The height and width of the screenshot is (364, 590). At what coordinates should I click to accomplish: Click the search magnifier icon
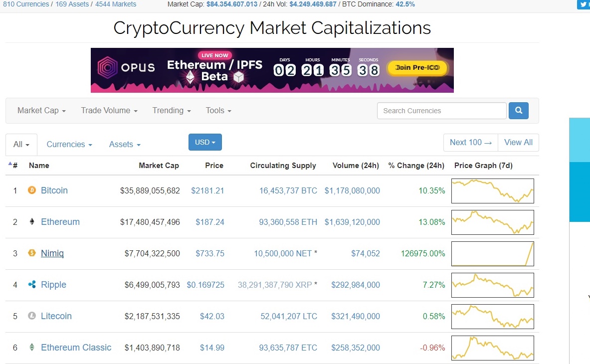click(x=518, y=110)
